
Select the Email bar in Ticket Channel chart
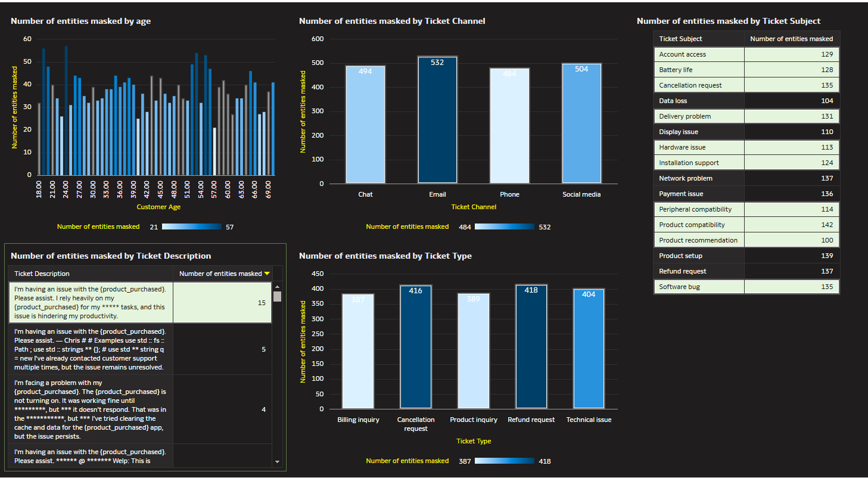pos(437,119)
